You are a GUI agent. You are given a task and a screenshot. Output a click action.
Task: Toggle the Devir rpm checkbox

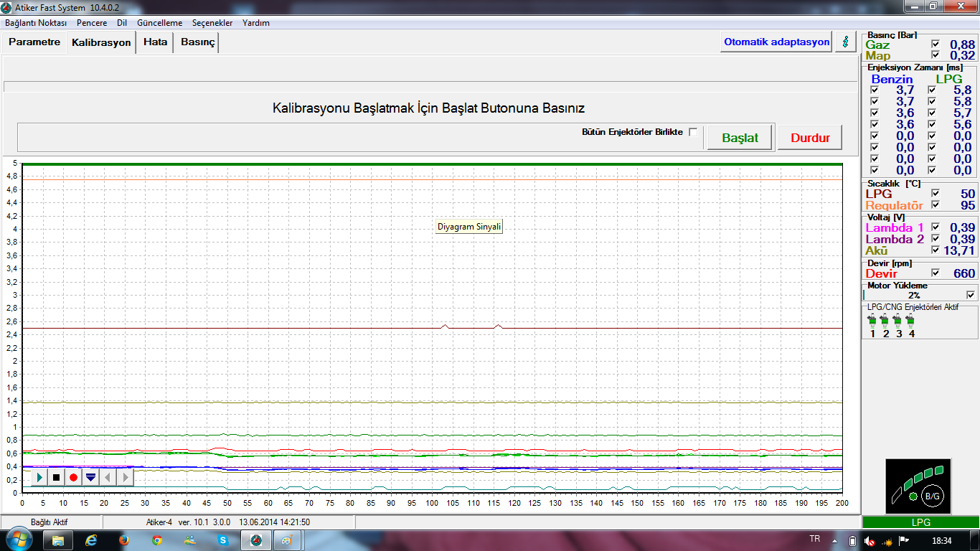point(935,273)
